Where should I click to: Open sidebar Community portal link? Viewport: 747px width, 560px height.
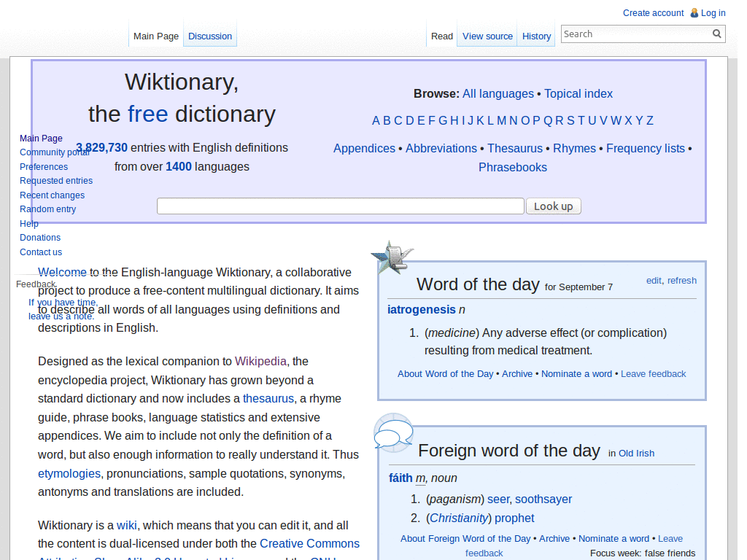tap(54, 152)
